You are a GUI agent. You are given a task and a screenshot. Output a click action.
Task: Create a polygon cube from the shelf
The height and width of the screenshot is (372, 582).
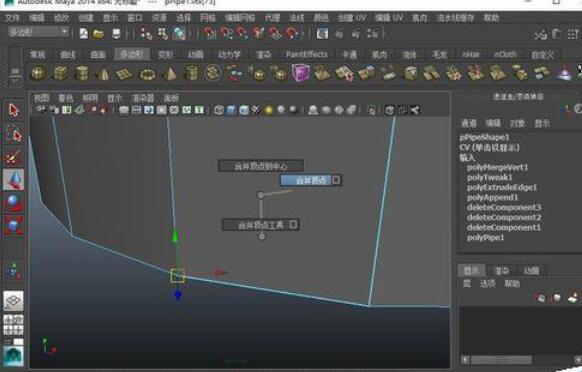point(61,74)
